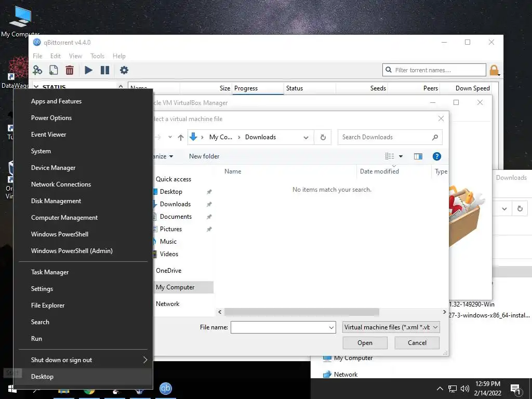Image resolution: width=532 pixels, height=399 pixels.
Task: Click the red Delete torrent trash icon
Action: pyautogui.click(x=70, y=70)
